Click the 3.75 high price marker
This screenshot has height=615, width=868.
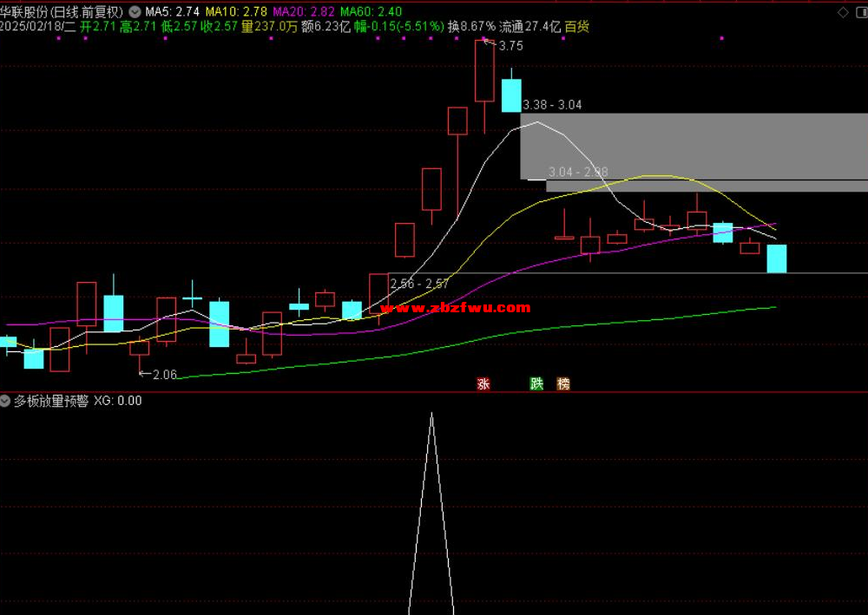click(x=510, y=46)
